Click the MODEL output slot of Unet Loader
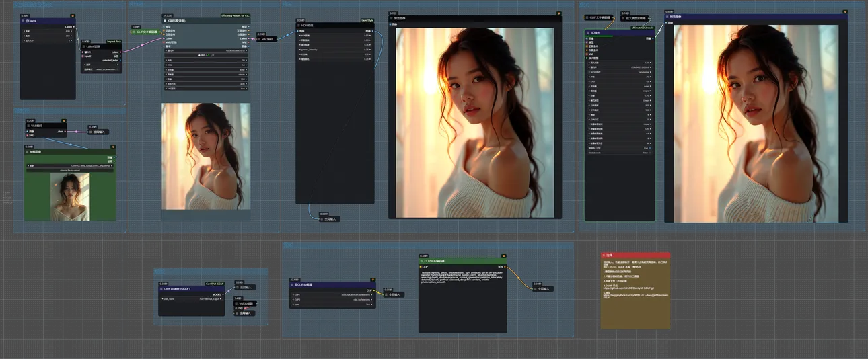Image resolution: width=868 pixels, height=359 pixels. point(223,294)
